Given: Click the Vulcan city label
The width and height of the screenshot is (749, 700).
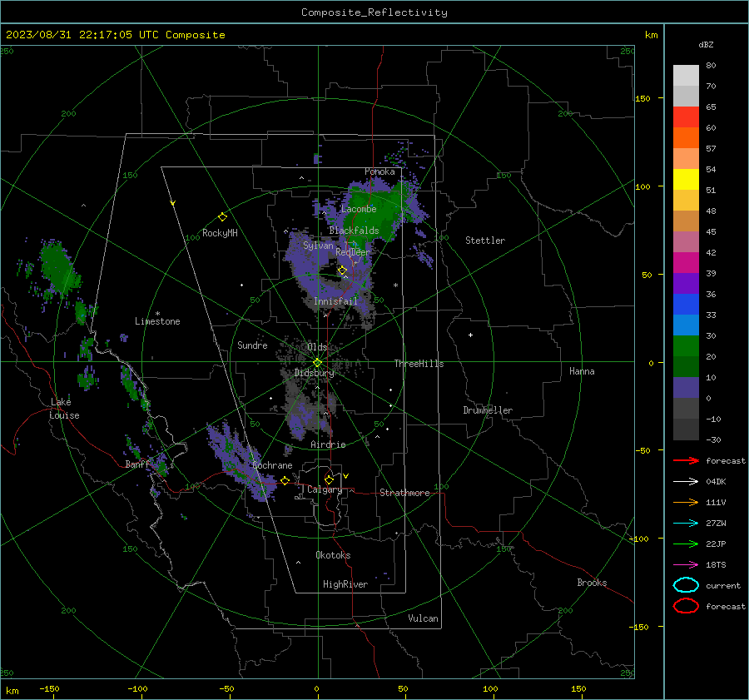Looking at the screenshot, I should [424, 618].
